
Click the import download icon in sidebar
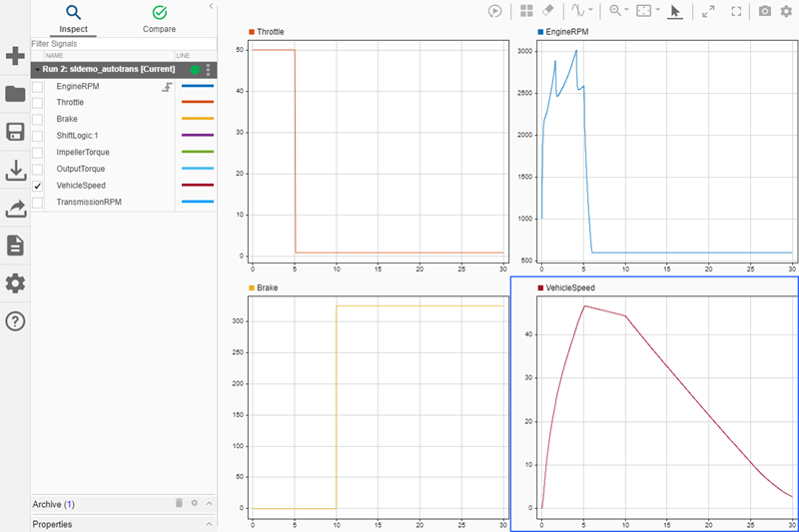coord(15,171)
